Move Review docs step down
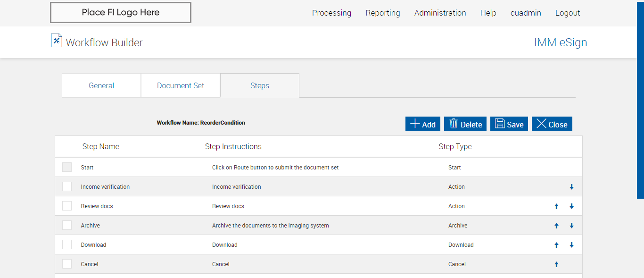This screenshot has width=644, height=278. click(571, 206)
